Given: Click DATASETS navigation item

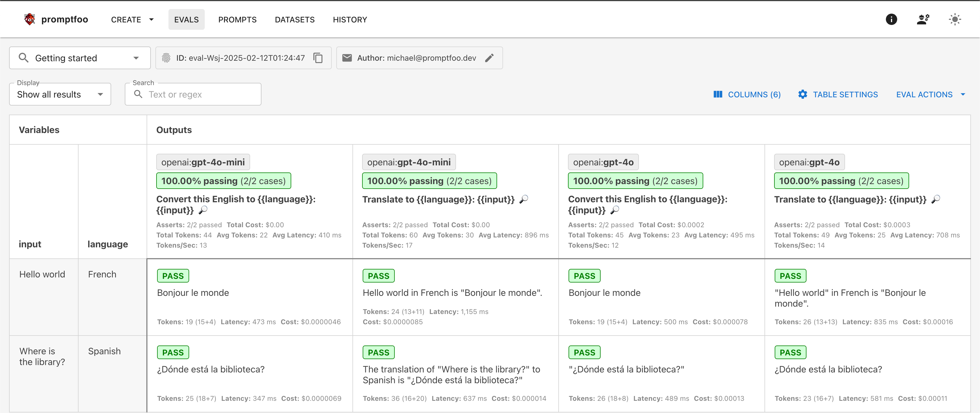Looking at the screenshot, I should click(x=295, y=19).
